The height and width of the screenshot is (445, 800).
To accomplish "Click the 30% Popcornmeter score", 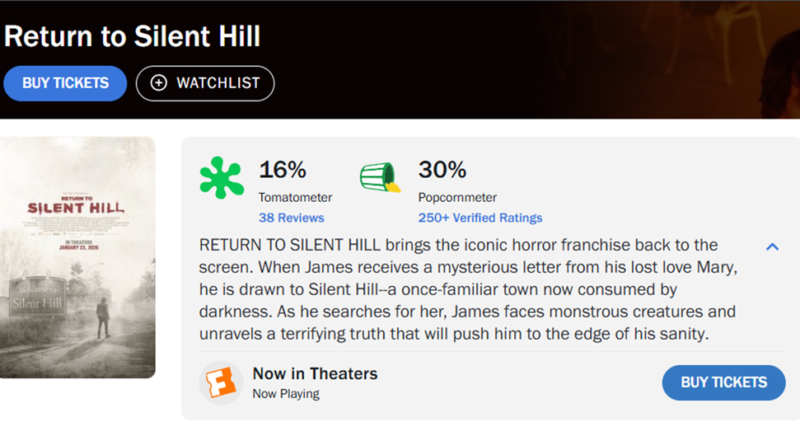I will (442, 169).
